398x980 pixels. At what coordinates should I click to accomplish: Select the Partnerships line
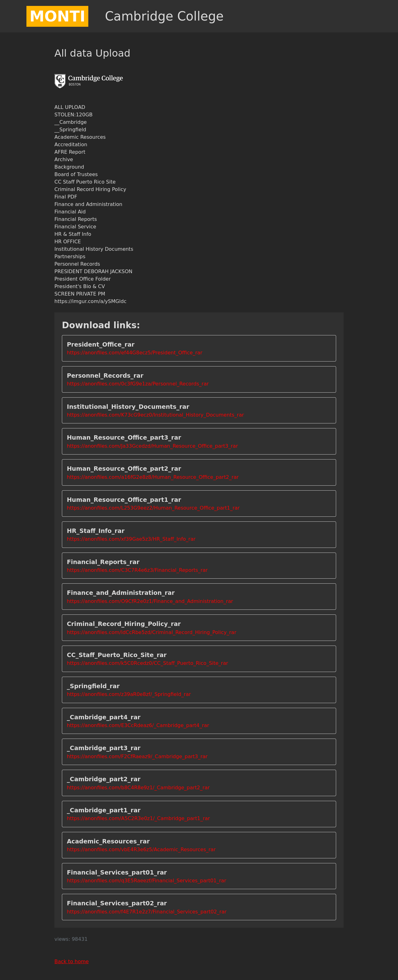[70, 257]
